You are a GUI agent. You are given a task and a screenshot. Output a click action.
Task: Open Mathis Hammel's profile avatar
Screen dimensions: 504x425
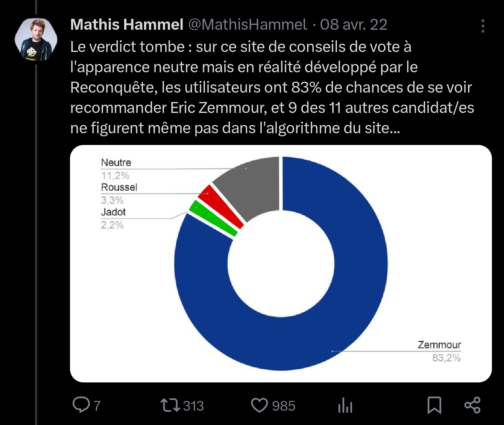pyautogui.click(x=36, y=40)
